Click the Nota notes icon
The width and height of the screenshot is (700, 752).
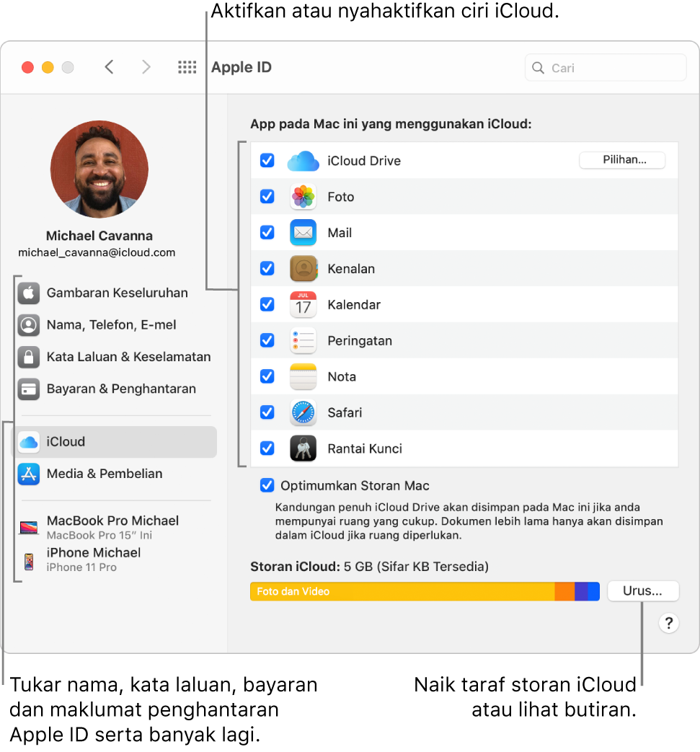click(303, 376)
